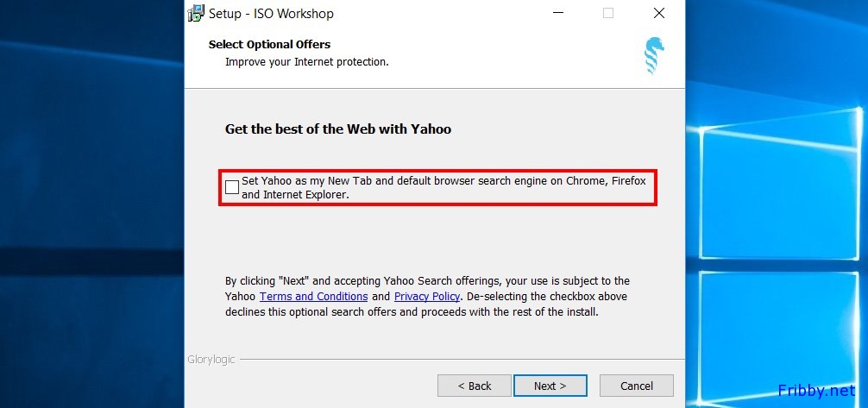Click the Select Optional Offers heading

pos(269,45)
